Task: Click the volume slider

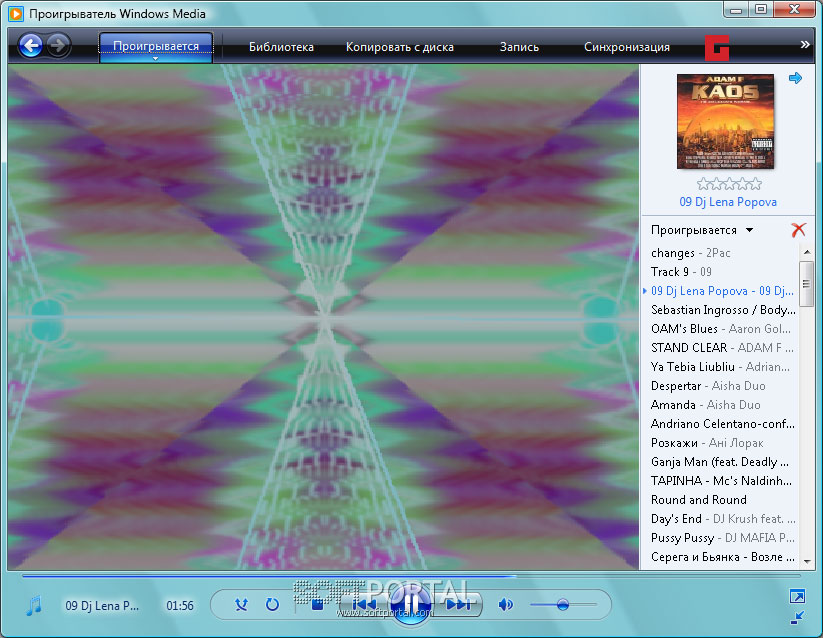Action: point(563,605)
